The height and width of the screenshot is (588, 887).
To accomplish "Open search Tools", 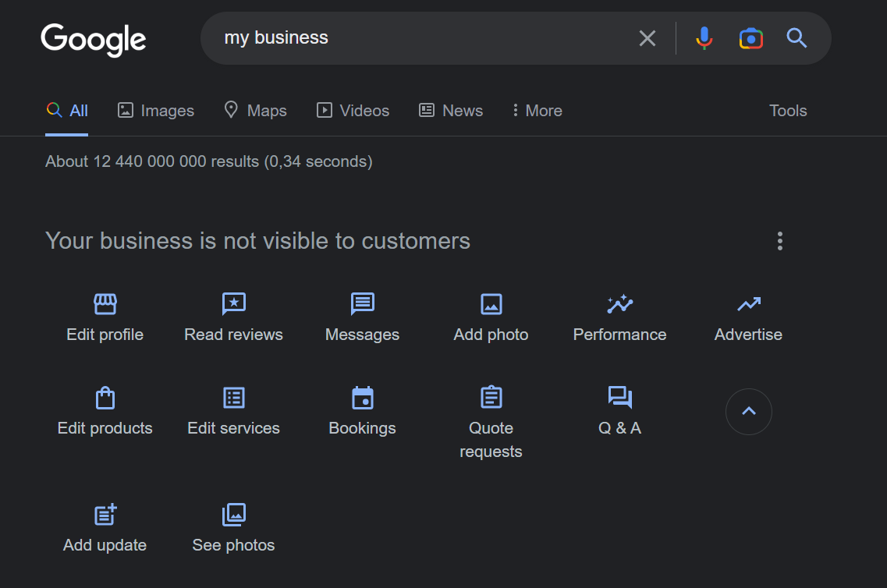I will point(788,110).
